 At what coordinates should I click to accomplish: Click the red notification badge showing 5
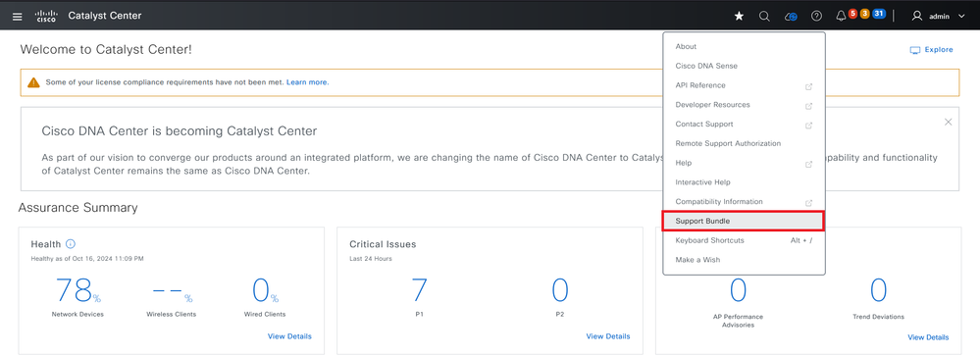click(x=852, y=14)
